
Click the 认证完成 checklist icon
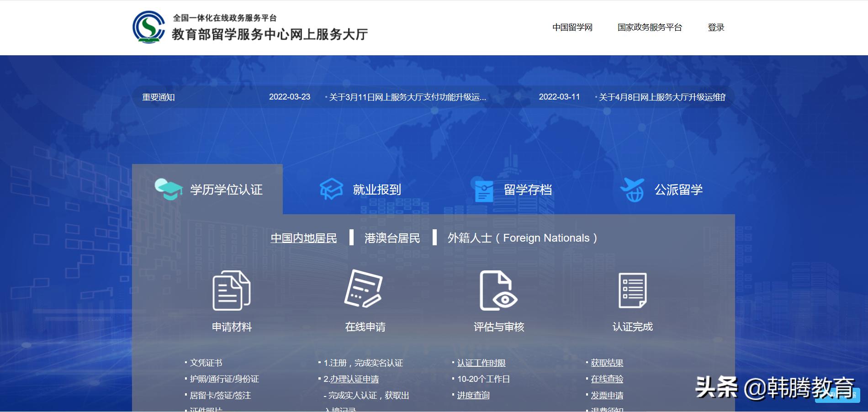[633, 291]
